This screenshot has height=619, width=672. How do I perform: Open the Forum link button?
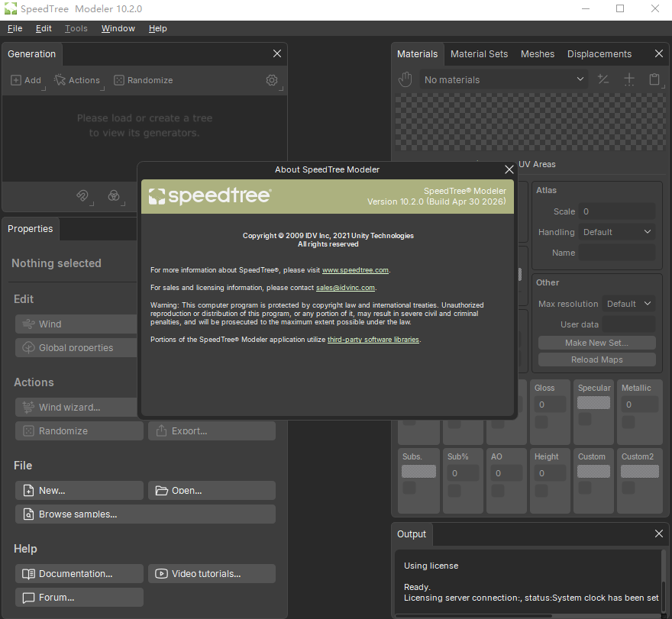(x=79, y=597)
